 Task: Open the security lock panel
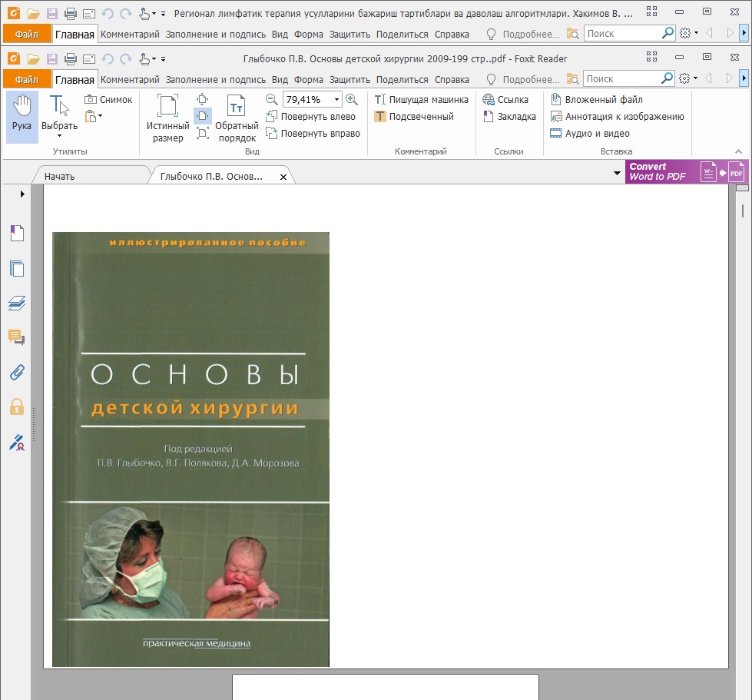click(x=17, y=406)
